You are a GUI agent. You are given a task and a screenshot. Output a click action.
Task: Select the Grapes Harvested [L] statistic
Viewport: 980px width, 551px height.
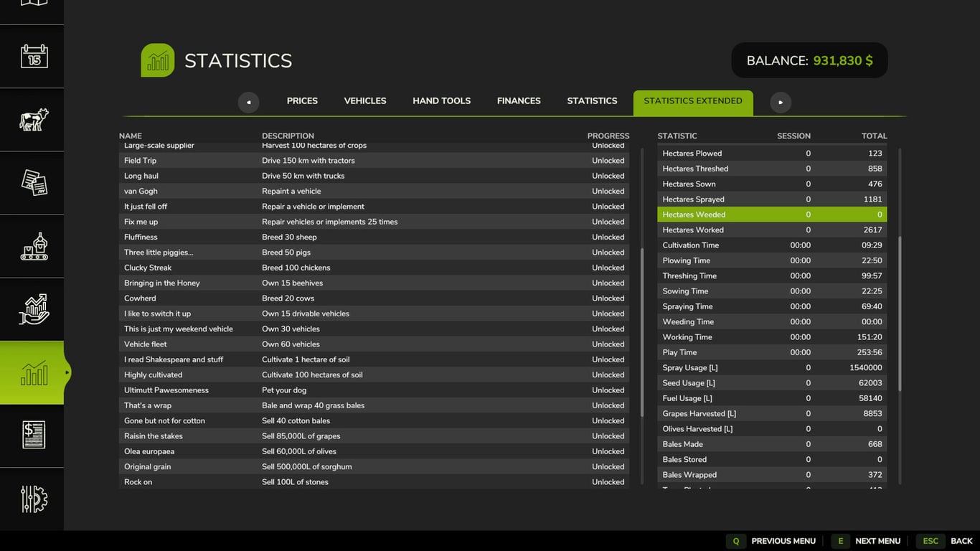pyautogui.click(x=772, y=413)
